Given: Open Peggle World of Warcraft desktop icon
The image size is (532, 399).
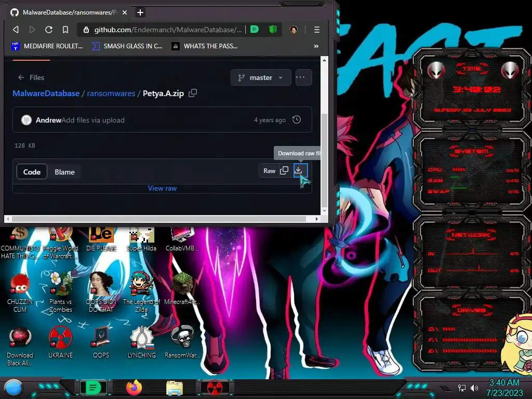Looking at the screenshot, I should coord(60,243).
